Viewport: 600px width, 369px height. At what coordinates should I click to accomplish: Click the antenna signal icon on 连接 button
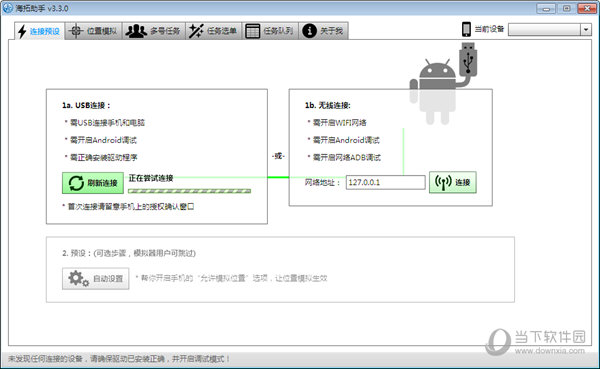[443, 183]
